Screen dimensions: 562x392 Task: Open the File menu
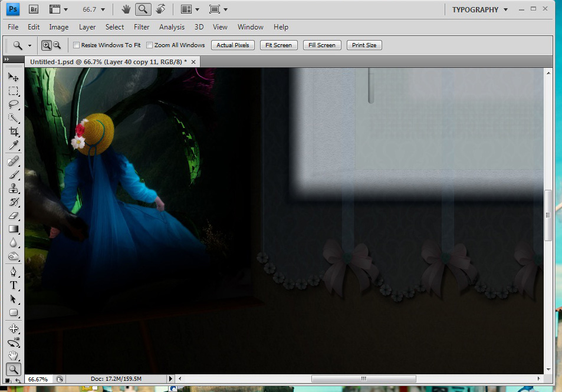pyautogui.click(x=13, y=27)
